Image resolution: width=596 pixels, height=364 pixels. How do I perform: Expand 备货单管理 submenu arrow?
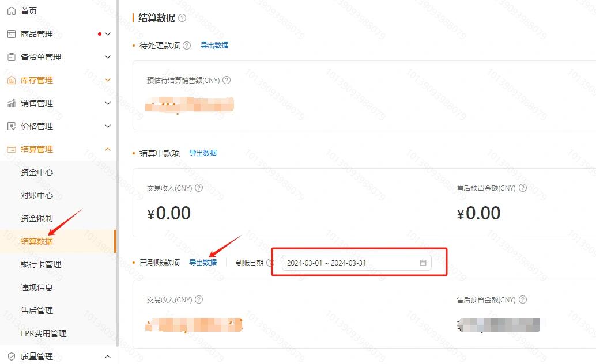108,57
